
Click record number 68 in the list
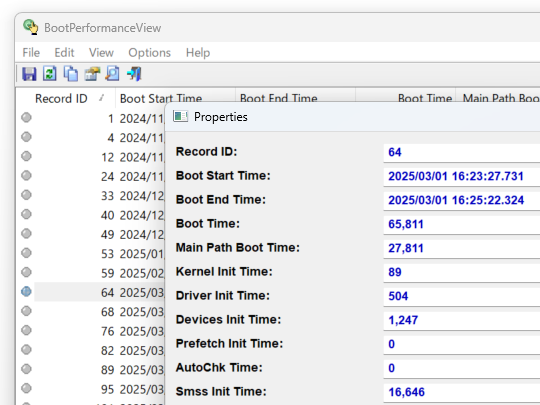coord(108,312)
